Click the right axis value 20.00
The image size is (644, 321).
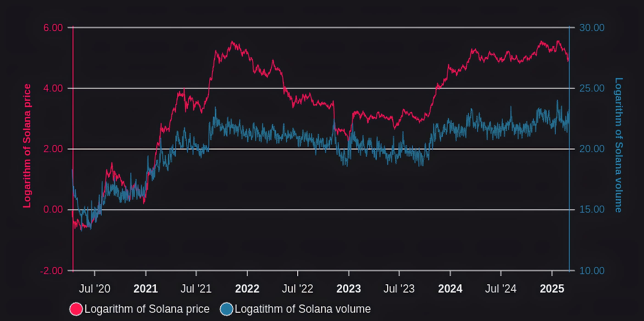(x=592, y=149)
